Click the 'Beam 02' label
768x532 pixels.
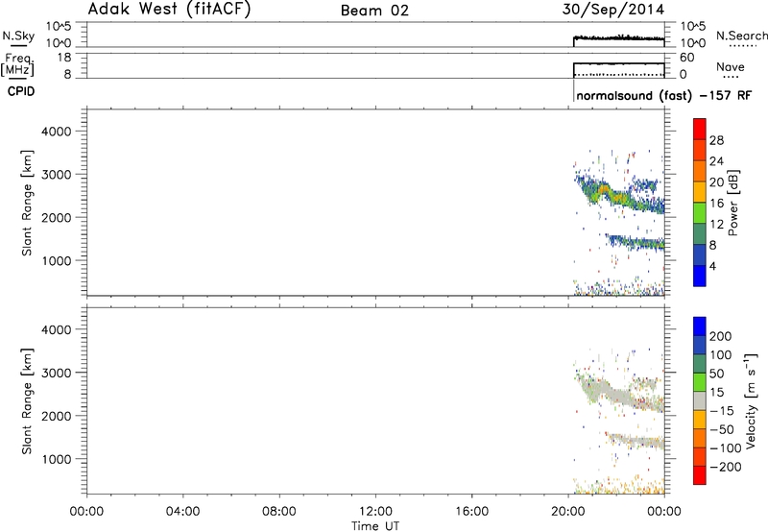[374, 11]
